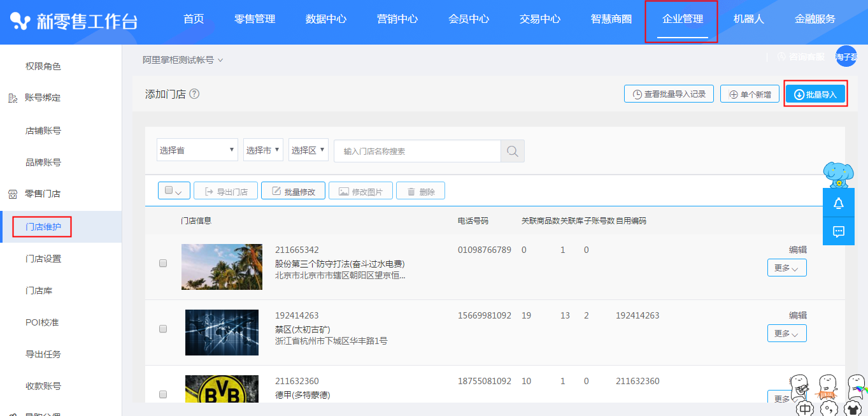
Task: Open the 选择市 dropdown
Action: pos(264,150)
